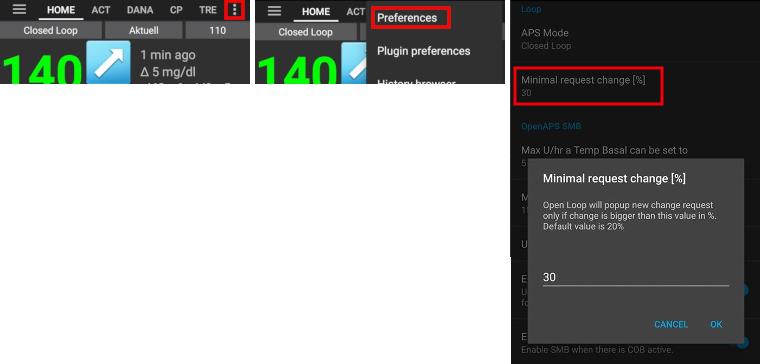Tap the Aktuell profile button
Viewport: 760px width, 364px height.
pos(144,31)
